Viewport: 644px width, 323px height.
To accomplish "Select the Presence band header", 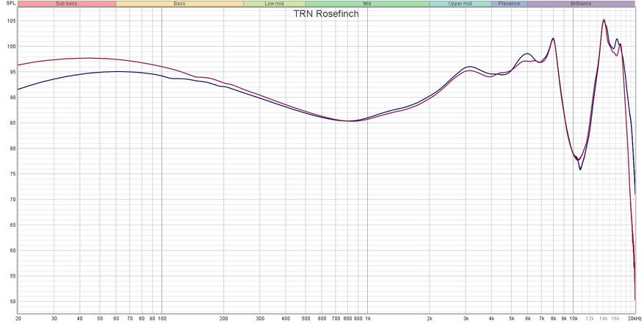I will (510, 4).
